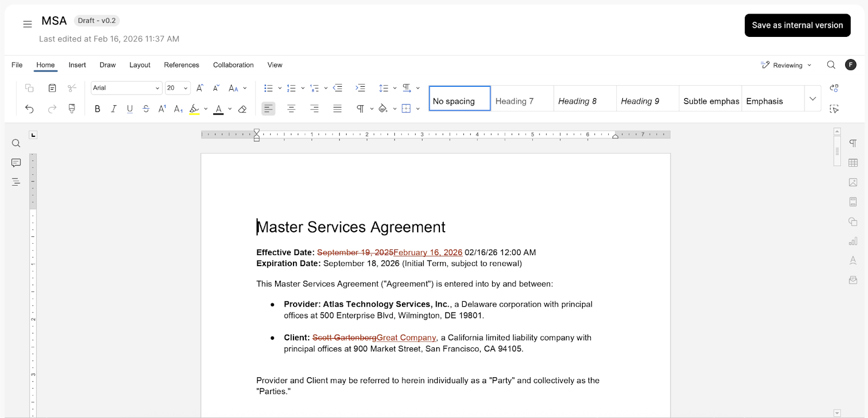Click the search magnifier in the menu bar

(x=831, y=65)
